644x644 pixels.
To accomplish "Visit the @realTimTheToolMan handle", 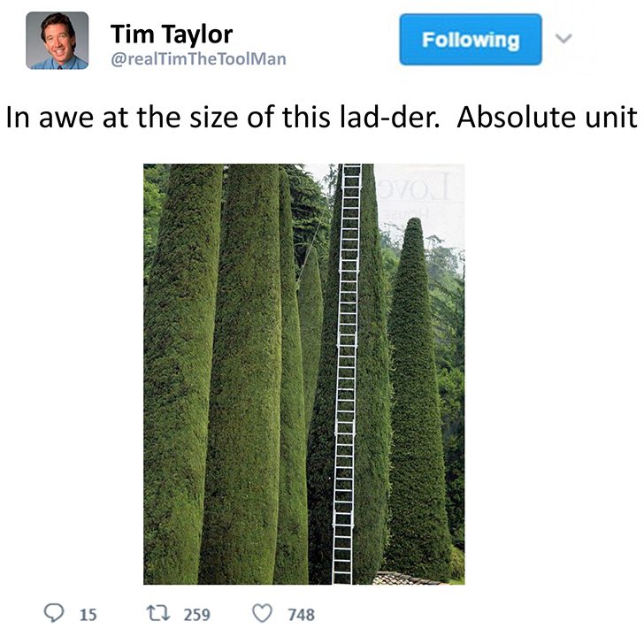I will click(198, 59).
